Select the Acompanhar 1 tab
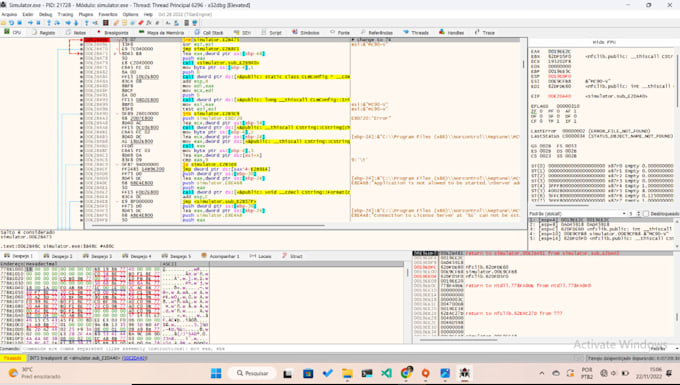Screen dimensions: 680x385 coord(220,256)
